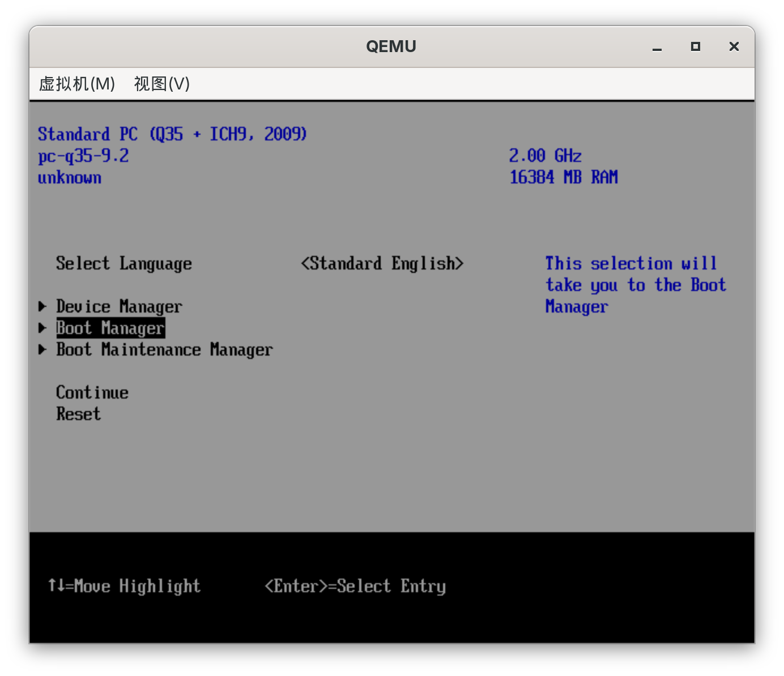Select Boot Maintenance Manager entry
The height and width of the screenshot is (676, 784).
(x=164, y=350)
